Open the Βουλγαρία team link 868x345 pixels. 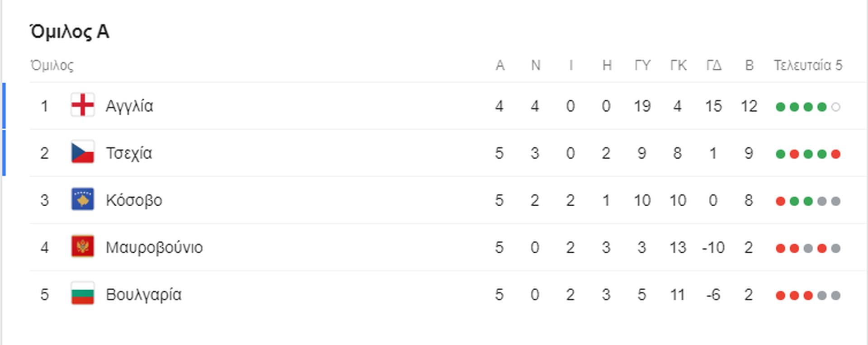pyautogui.click(x=144, y=295)
